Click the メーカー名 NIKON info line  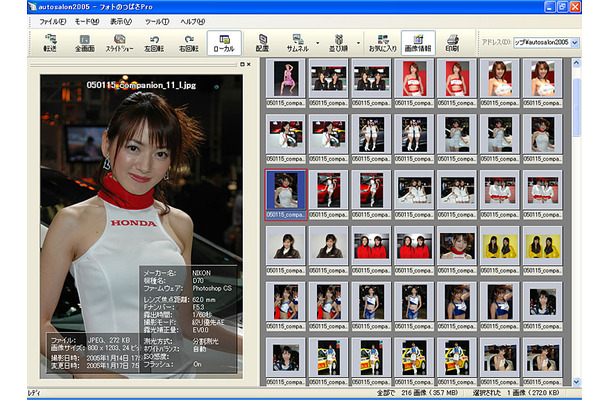(177, 273)
